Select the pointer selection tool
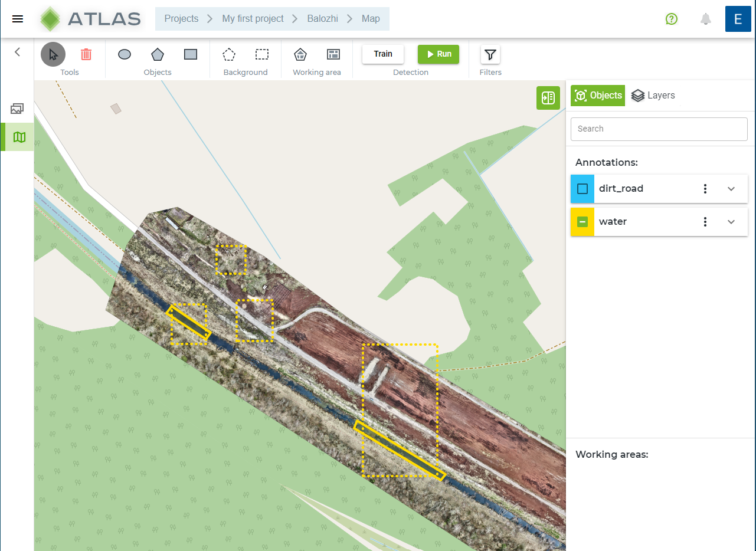 pyautogui.click(x=53, y=54)
